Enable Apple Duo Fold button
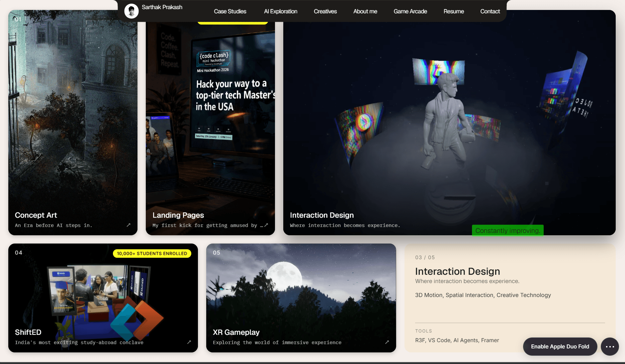625x364 pixels. 560,346
